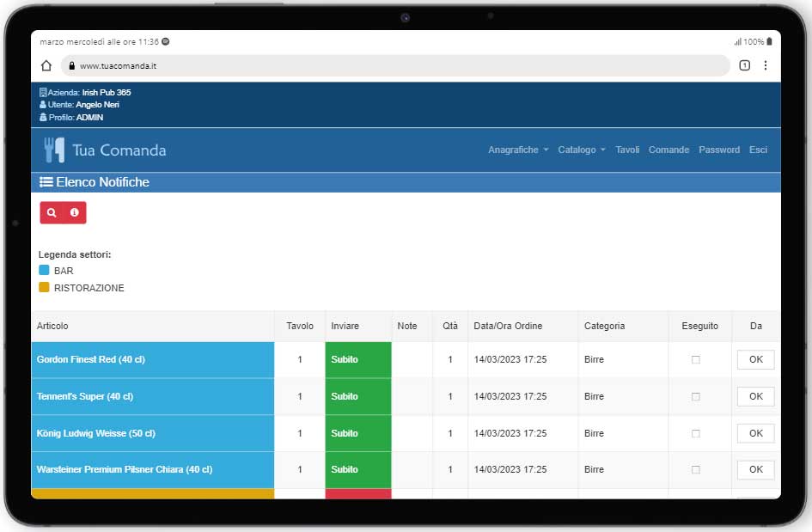Open the Comande menu item
Screen dimensions: 812x532
point(669,150)
